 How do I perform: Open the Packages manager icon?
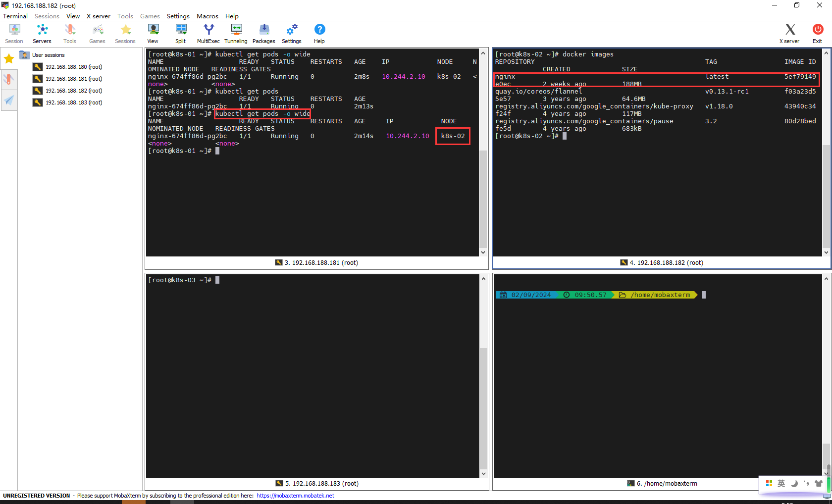(x=264, y=34)
